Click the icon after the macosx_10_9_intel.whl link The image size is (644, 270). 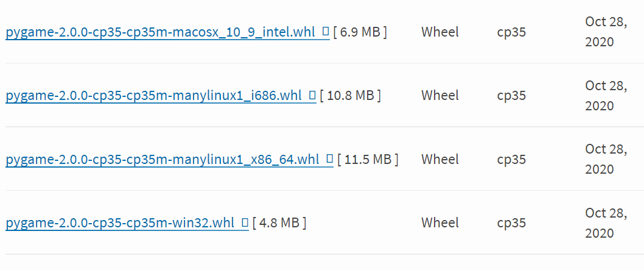325,31
